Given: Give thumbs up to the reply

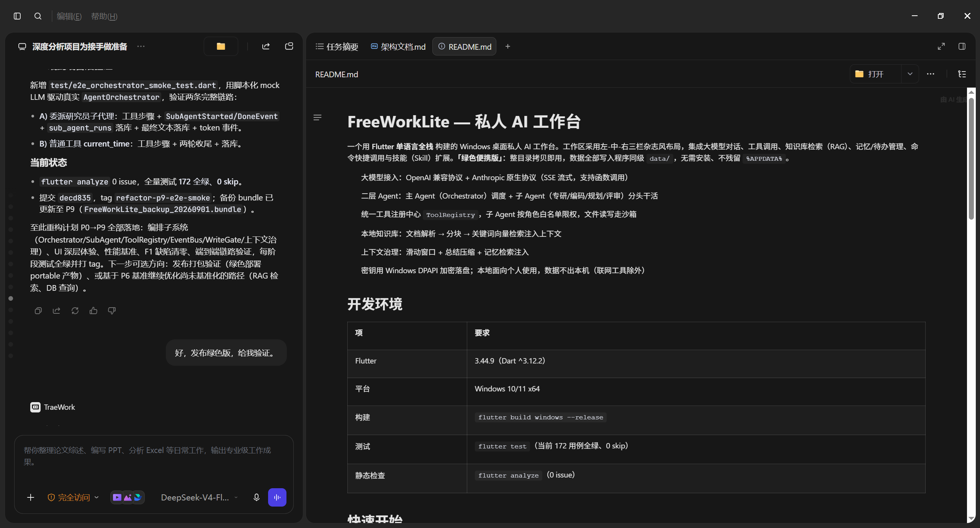Looking at the screenshot, I should (93, 311).
